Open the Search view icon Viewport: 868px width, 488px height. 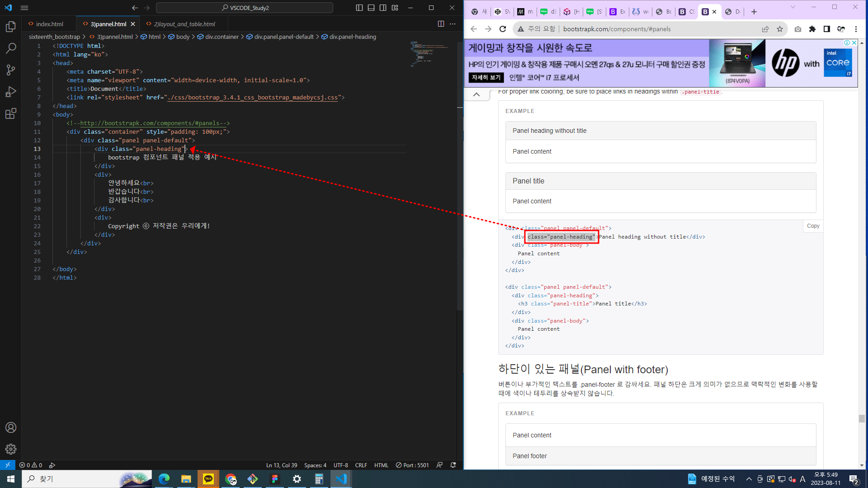(11, 48)
